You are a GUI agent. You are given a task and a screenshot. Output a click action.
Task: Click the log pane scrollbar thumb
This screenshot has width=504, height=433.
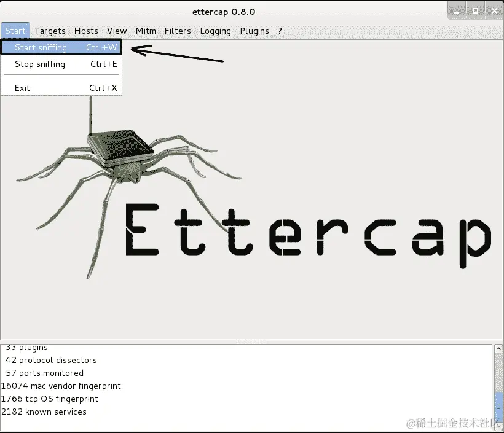498,407
